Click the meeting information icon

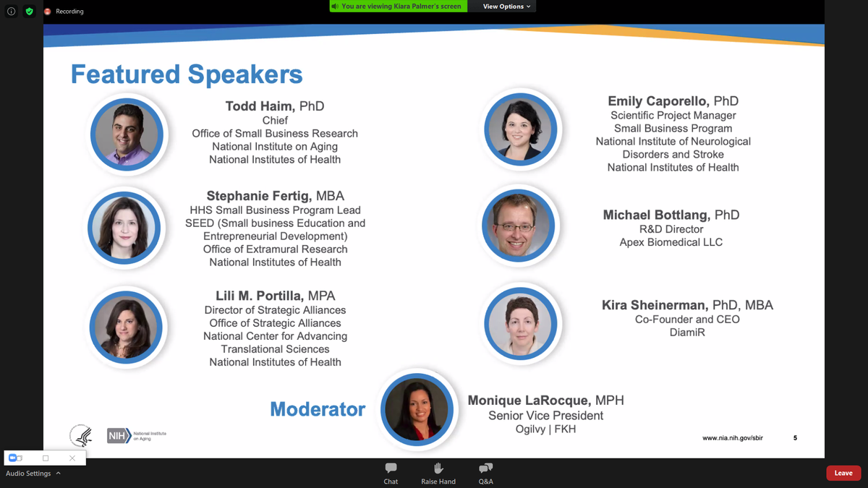pyautogui.click(x=12, y=12)
